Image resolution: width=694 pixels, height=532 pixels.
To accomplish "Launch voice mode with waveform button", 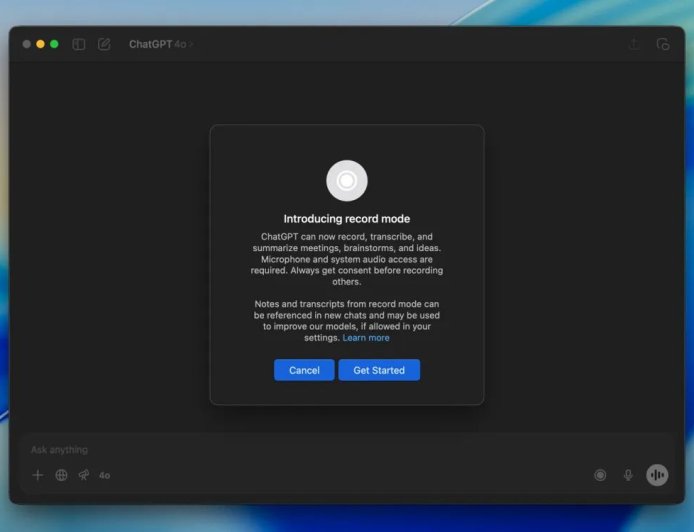I will tap(657, 475).
